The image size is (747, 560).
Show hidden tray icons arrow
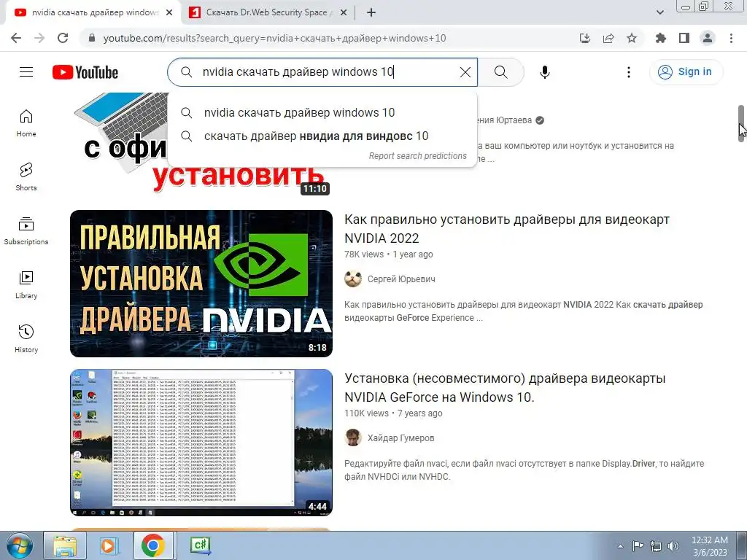[x=620, y=546]
